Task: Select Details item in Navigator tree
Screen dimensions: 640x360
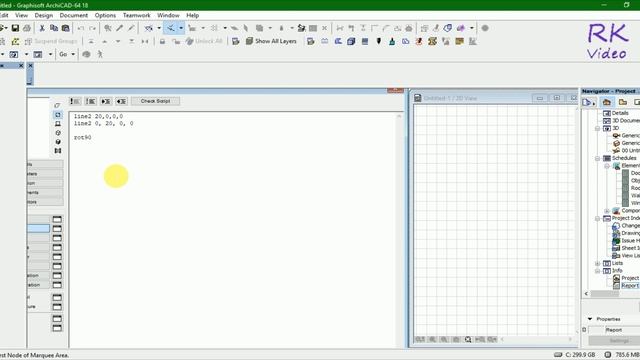Action: click(x=620, y=113)
